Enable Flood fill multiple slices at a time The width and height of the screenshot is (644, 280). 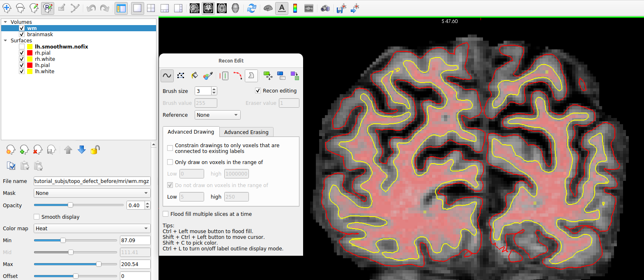point(166,214)
